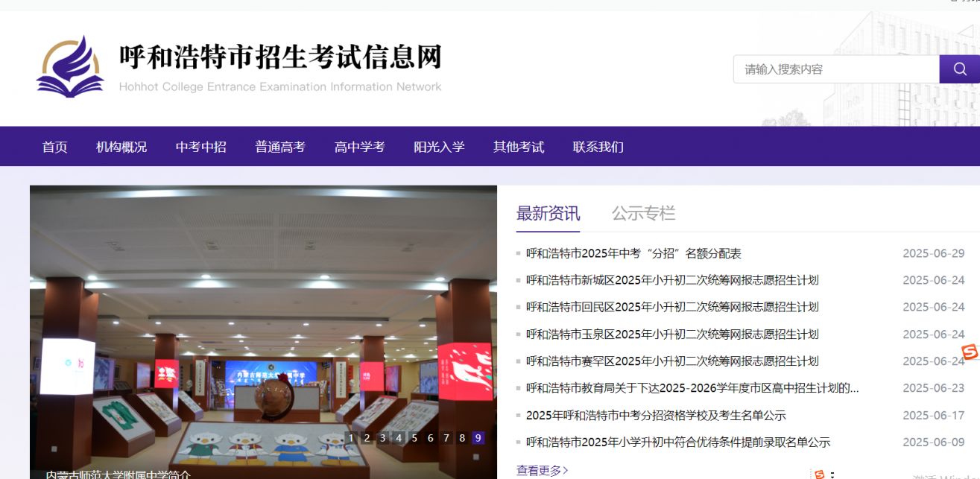
Task: Open the 机构概况 menu
Action: point(121,147)
